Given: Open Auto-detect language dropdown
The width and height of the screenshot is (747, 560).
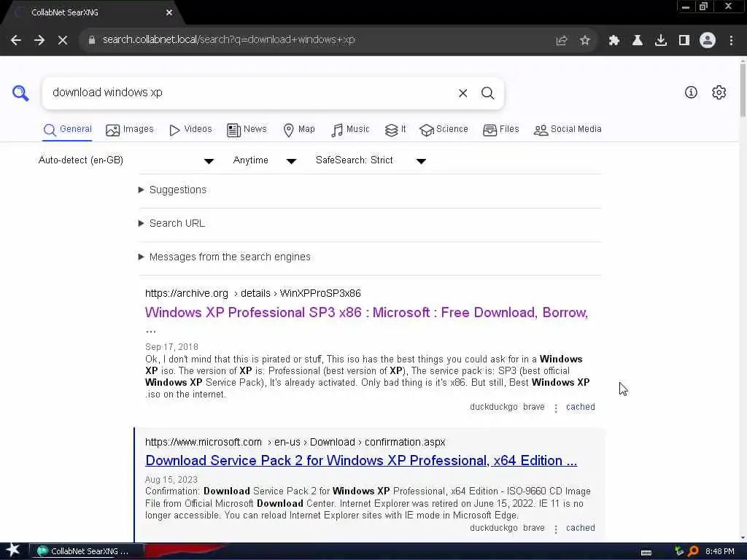Looking at the screenshot, I should [126, 160].
